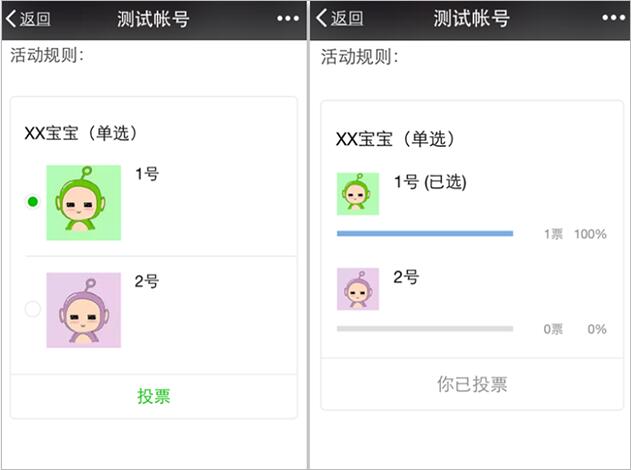
Task: Open the three-dot menu on left screen
Action: tap(288, 19)
